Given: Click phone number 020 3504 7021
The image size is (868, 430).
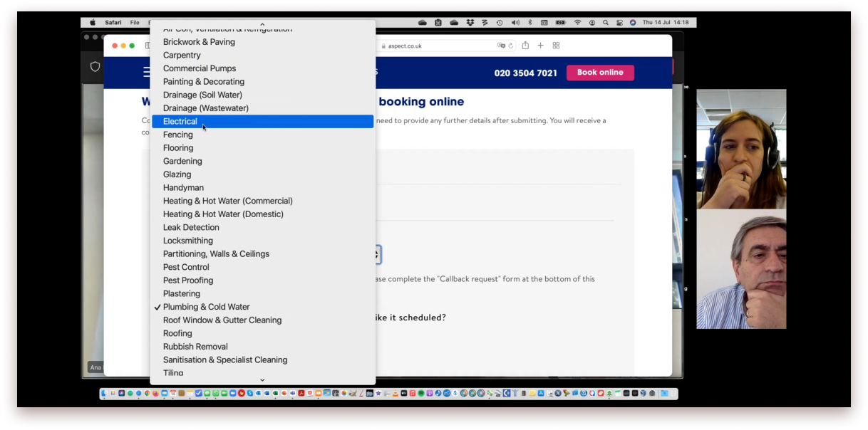Looking at the screenshot, I should point(526,73).
